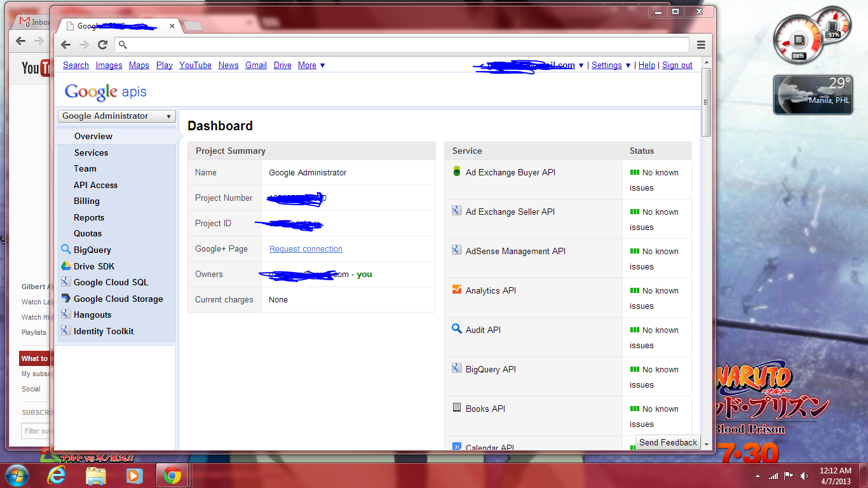Reload the page with refresh icon
The height and width of the screenshot is (488, 868).
click(x=102, y=44)
